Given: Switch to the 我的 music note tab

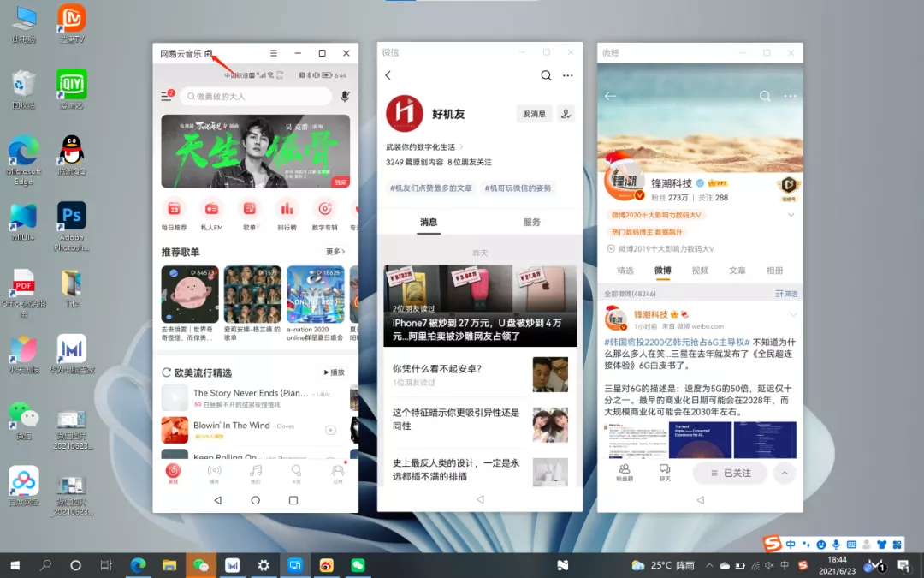Looking at the screenshot, I should pos(255,473).
